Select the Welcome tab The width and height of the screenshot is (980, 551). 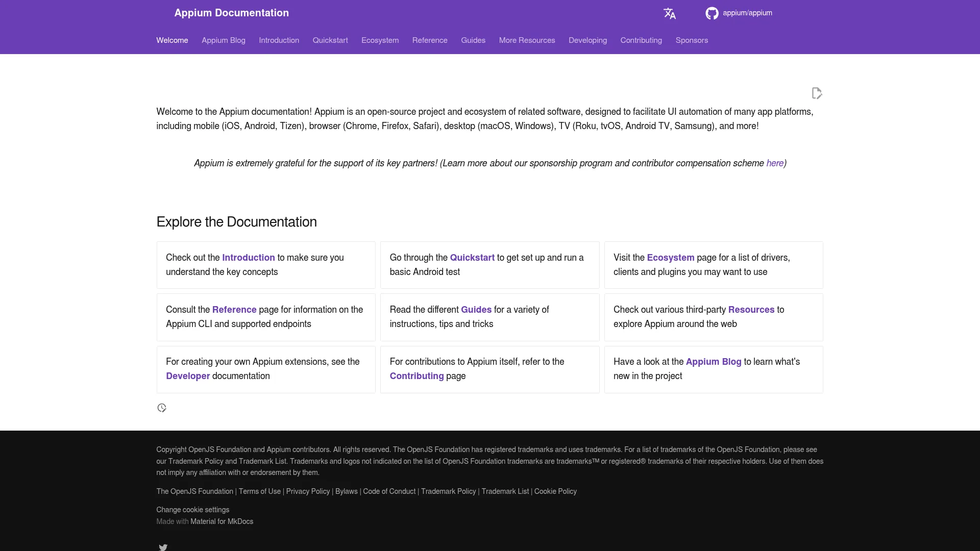[x=172, y=40]
